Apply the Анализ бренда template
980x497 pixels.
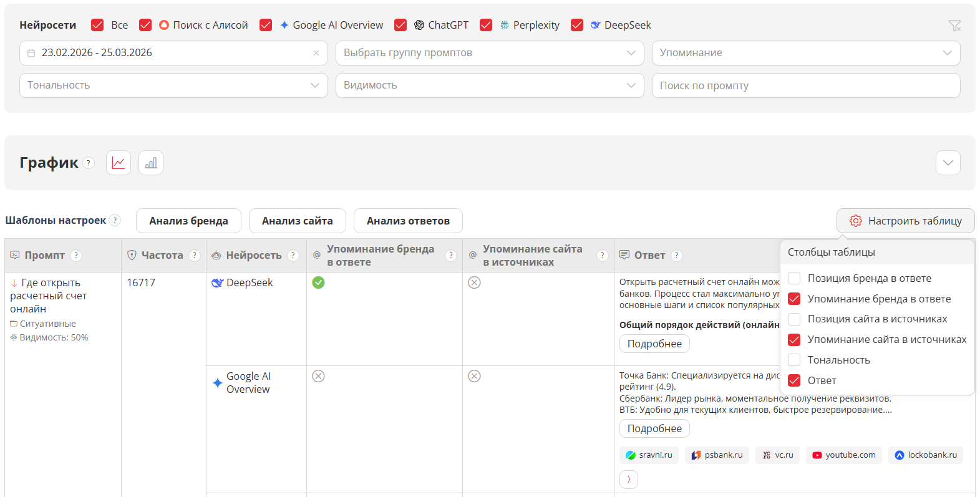pyautogui.click(x=188, y=221)
